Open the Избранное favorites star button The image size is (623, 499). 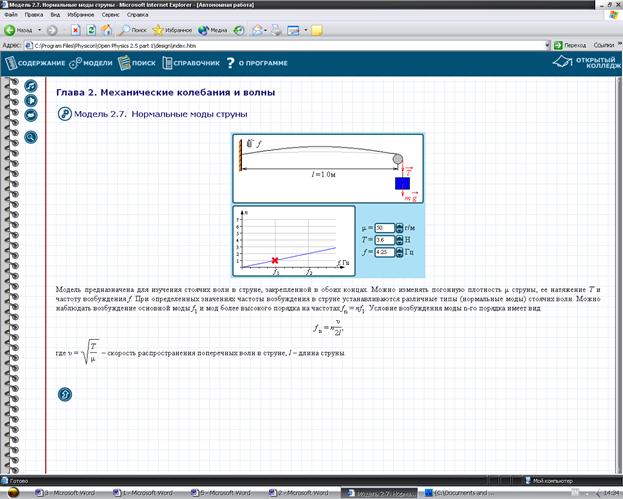click(x=172, y=30)
